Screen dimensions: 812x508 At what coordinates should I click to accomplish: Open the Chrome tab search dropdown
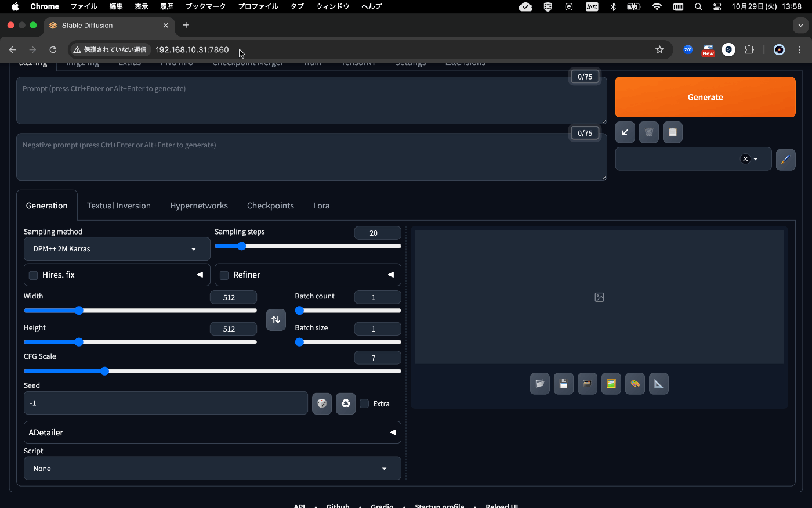800,25
